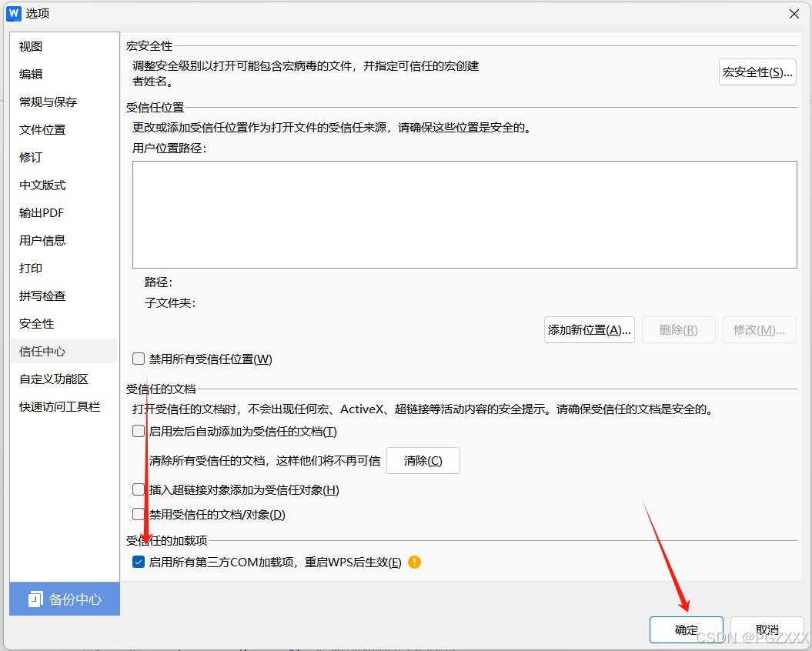The height and width of the screenshot is (651, 812).
Task: Click inside the 用户位置路径 list box
Action: pyautogui.click(x=465, y=215)
